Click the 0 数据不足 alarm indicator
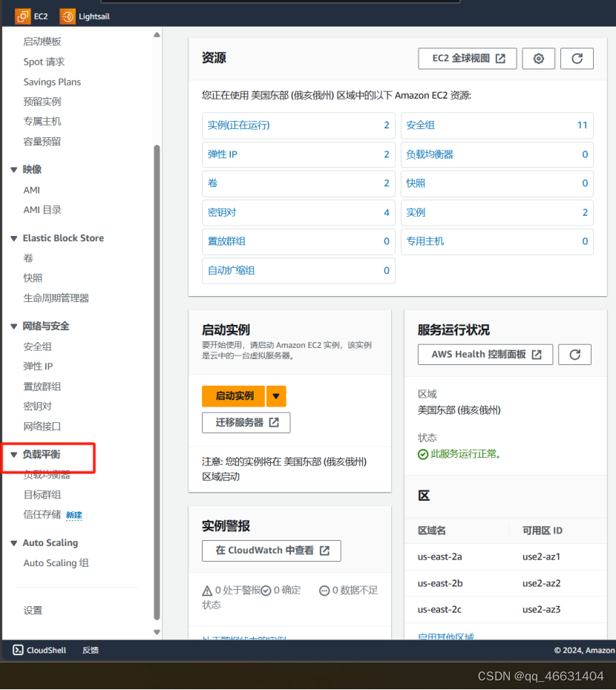The height and width of the screenshot is (690, 616). pyautogui.click(x=349, y=590)
